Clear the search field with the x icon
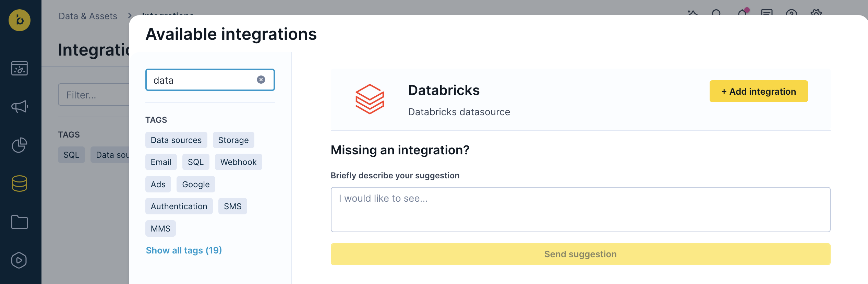This screenshot has height=284, width=868. [x=261, y=80]
